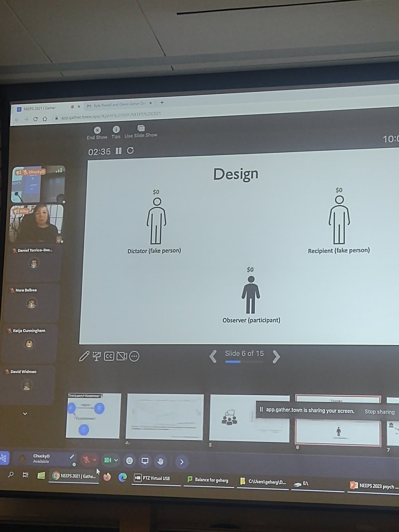Close the NEEPS 2021 Gather tab
Image resolution: width=399 pixels, height=532 pixels.
[78, 107]
